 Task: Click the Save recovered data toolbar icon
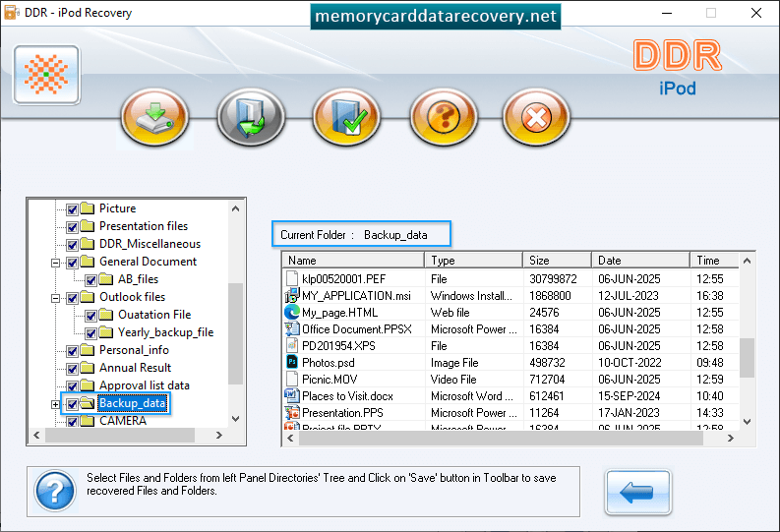(154, 118)
